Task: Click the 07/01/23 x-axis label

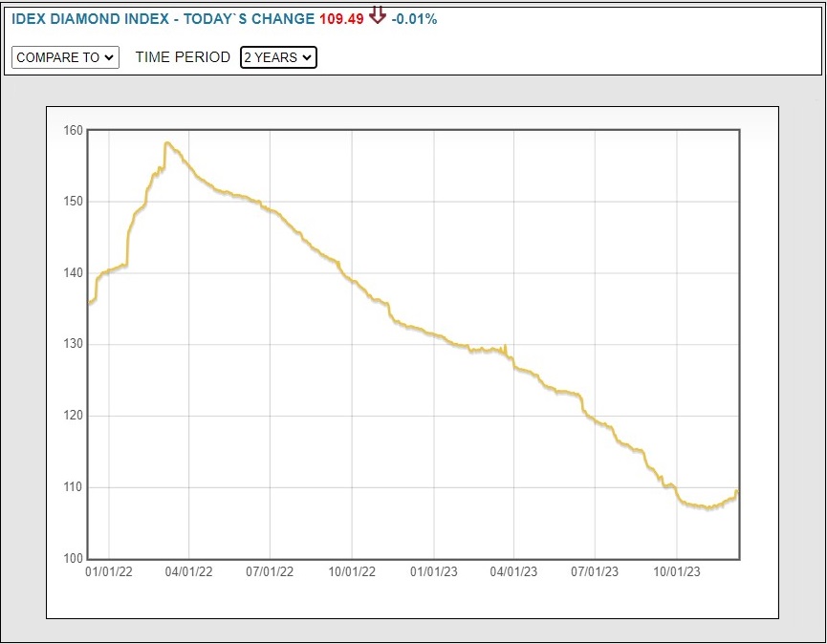Action: 595,572
